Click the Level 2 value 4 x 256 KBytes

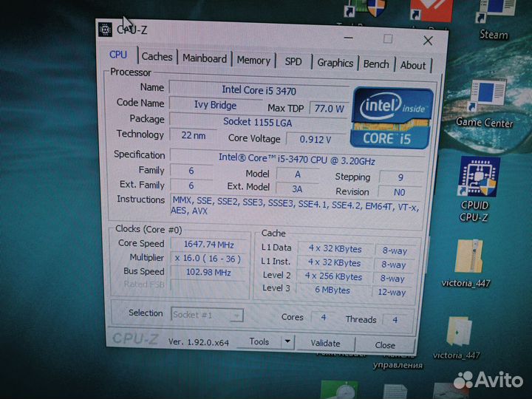point(333,276)
